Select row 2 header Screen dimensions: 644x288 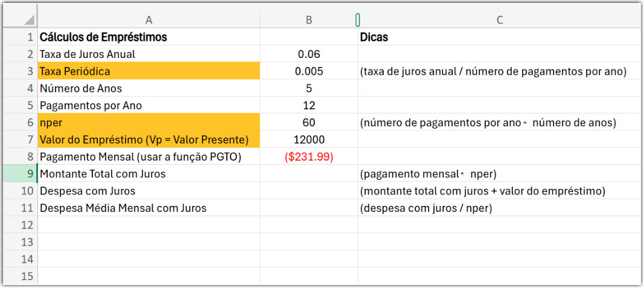(x=20, y=54)
